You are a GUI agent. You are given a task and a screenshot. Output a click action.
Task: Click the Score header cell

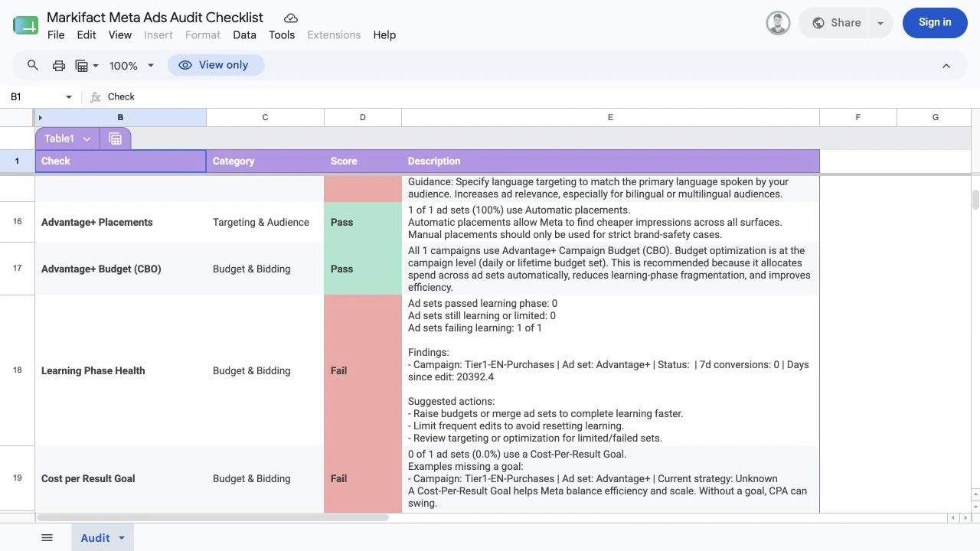(363, 161)
